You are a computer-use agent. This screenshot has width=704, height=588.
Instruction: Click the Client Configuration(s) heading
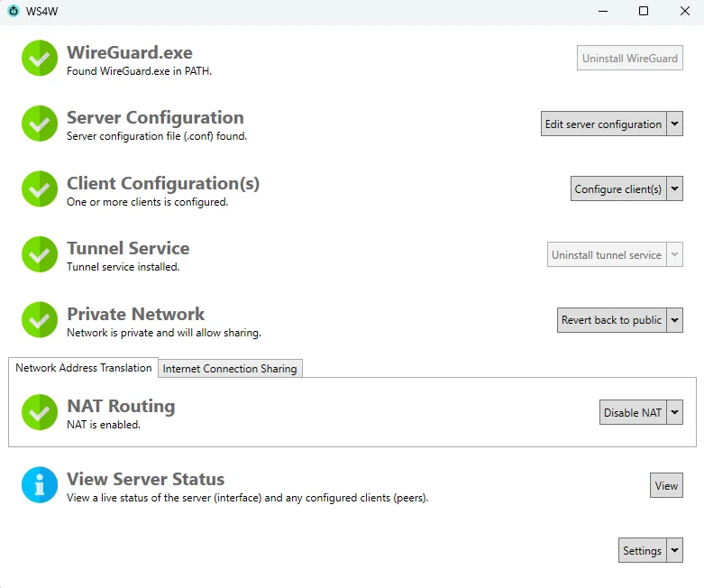click(x=163, y=183)
